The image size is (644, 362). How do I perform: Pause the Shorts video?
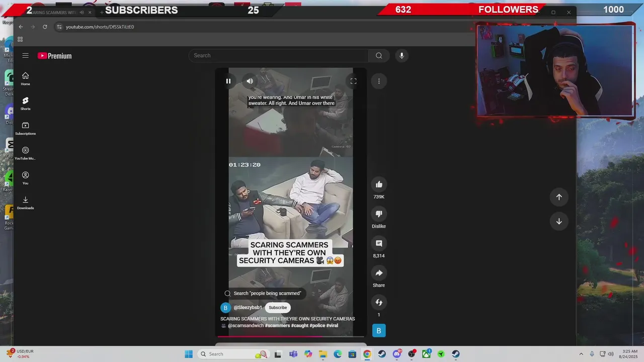point(228,81)
